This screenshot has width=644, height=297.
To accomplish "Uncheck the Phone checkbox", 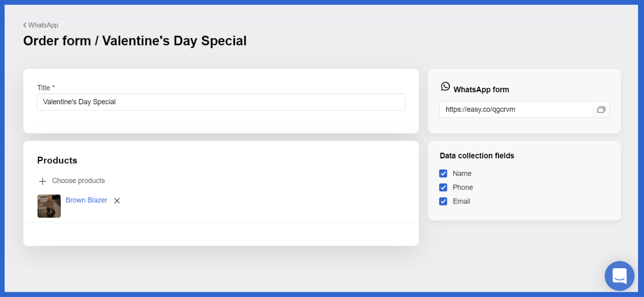I will pos(443,187).
